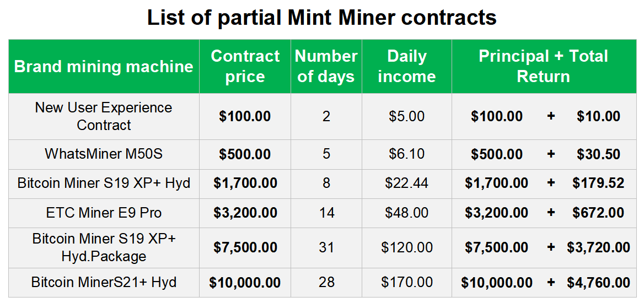
Task: Select the "Principal + Total Return" header
Action: click(x=543, y=66)
